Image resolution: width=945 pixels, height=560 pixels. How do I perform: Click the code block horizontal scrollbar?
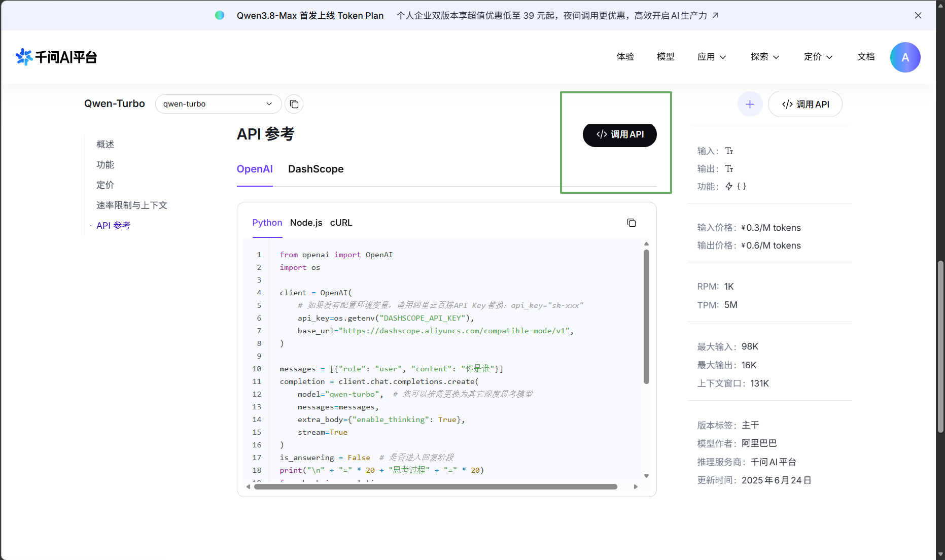pyautogui.click(x=436, y=486)
